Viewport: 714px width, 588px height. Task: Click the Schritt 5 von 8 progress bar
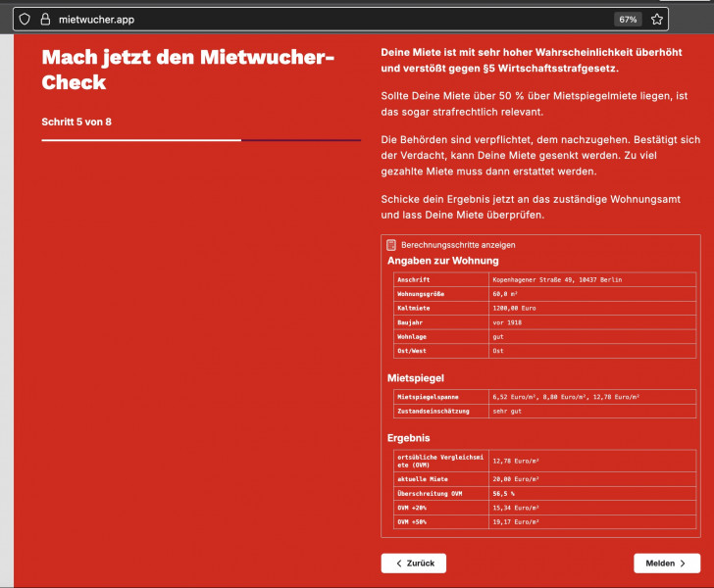point(201,140)
